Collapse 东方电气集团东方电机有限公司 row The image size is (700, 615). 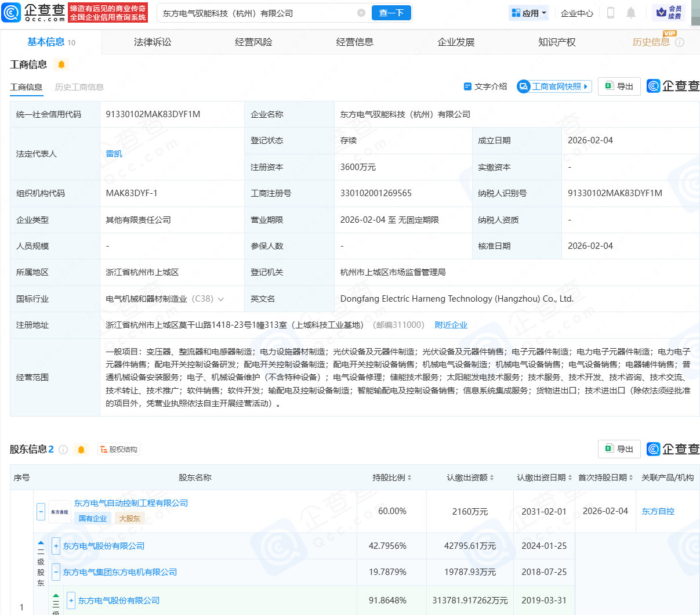[x=56, y=572]
